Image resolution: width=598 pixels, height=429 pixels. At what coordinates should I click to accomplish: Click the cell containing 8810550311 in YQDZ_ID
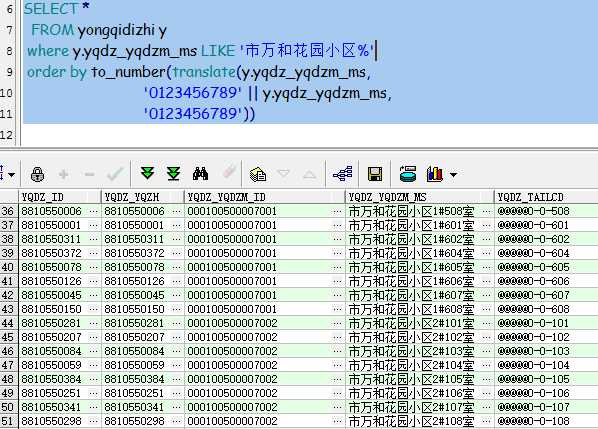point(51,239)
